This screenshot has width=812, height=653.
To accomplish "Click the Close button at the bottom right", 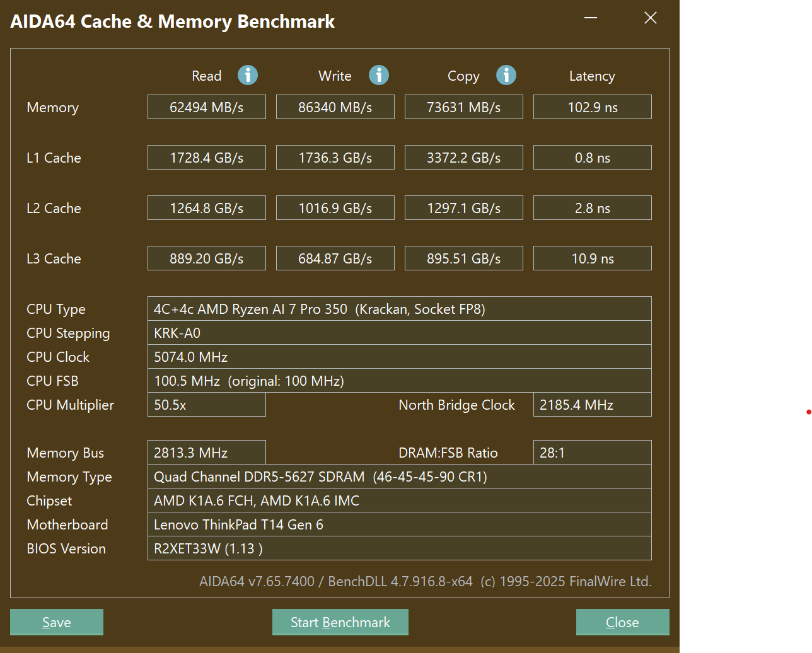I will (x=622, y=622).
